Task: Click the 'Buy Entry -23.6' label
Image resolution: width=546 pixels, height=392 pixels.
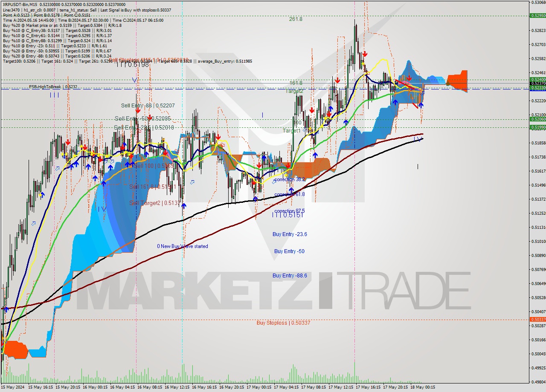Action: click(290, 234)
